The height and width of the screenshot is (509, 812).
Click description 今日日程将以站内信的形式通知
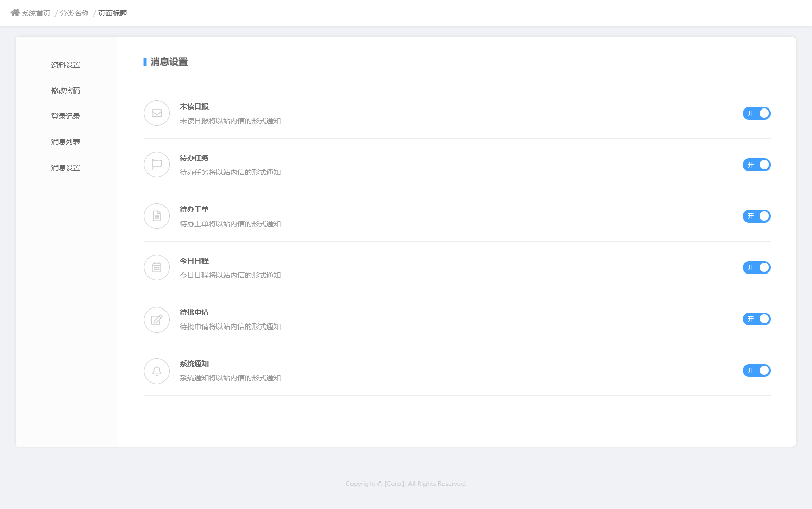[230, 275]
